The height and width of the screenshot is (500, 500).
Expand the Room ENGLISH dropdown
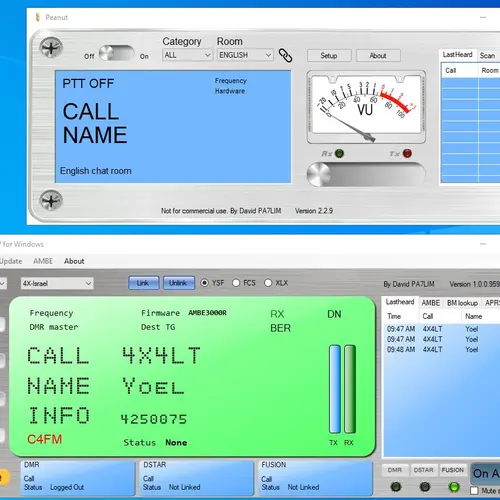245,55
